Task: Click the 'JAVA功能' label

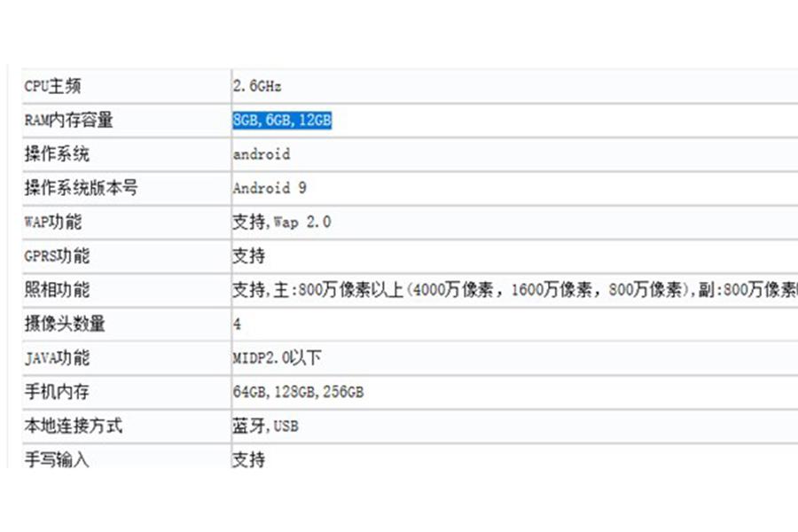Action: [57, 358]
